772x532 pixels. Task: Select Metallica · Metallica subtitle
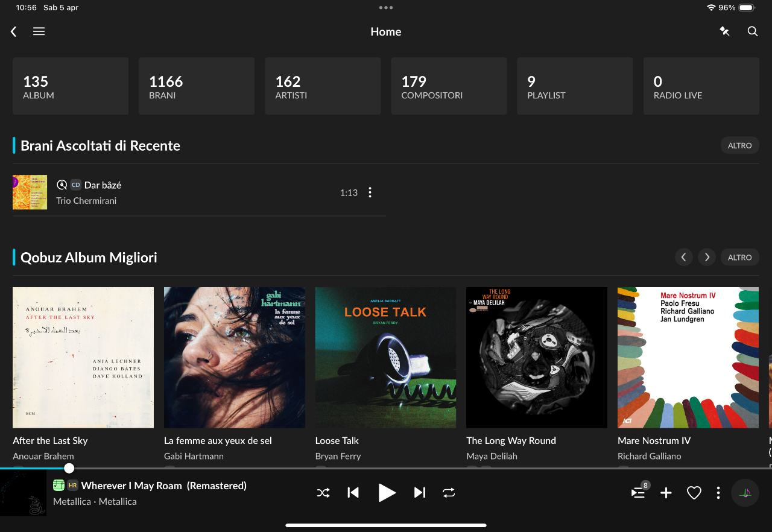pyautogui.click(x=95, y=501)
